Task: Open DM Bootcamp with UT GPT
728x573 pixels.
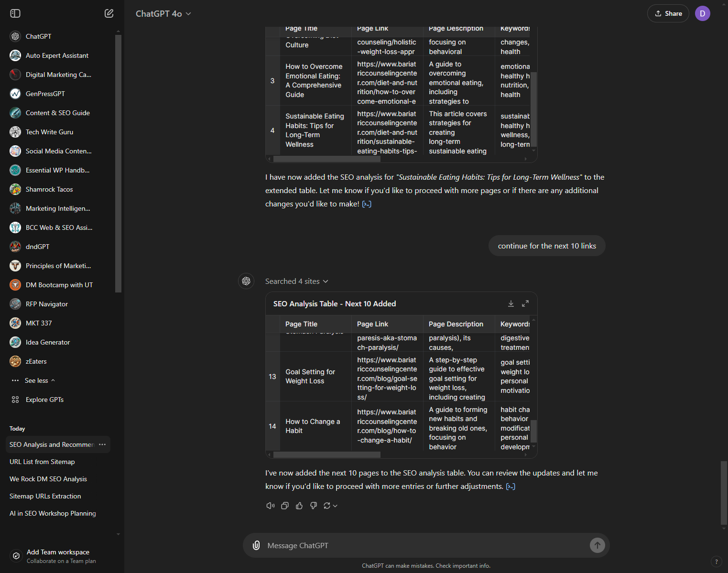Action: tap(60, 285)
